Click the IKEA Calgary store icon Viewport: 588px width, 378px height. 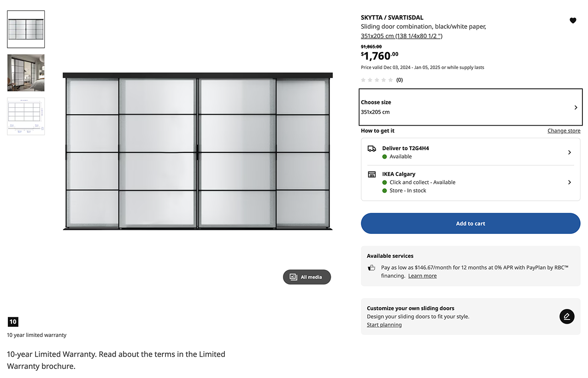(371, 174)
